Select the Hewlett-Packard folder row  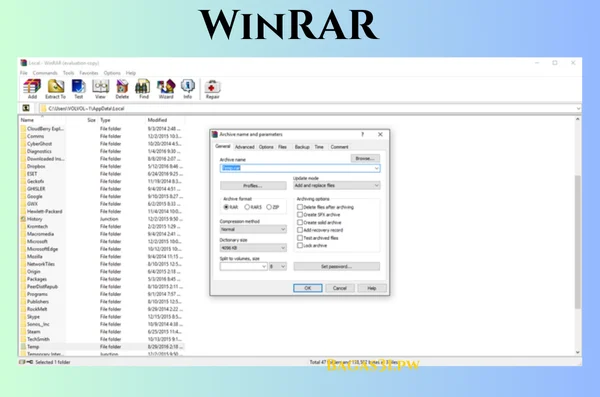(x=102, y=212)
